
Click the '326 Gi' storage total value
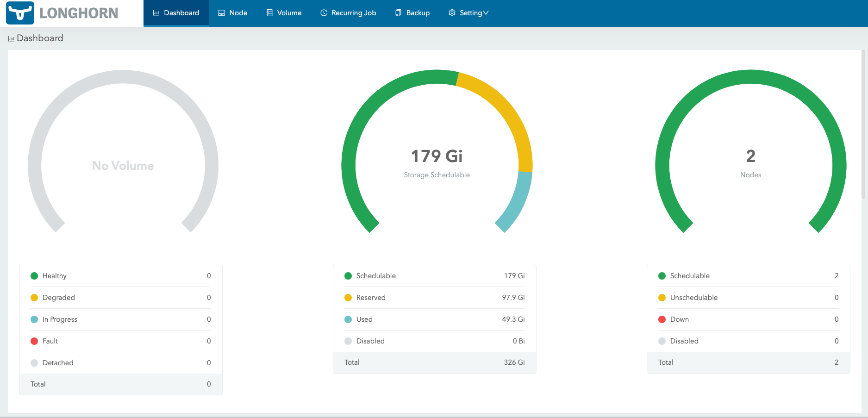pyautogui.click(x=514, y=362)
